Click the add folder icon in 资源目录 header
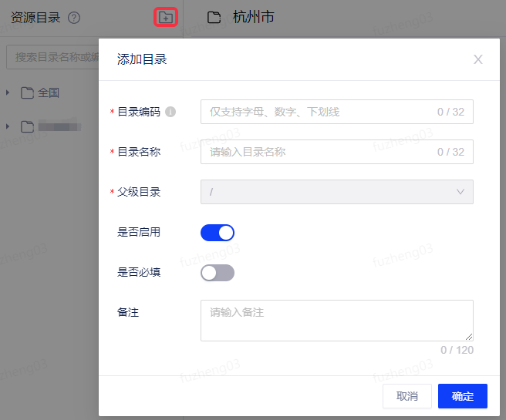Viewport: 506px width, 420px height. (x=166, y=17)
